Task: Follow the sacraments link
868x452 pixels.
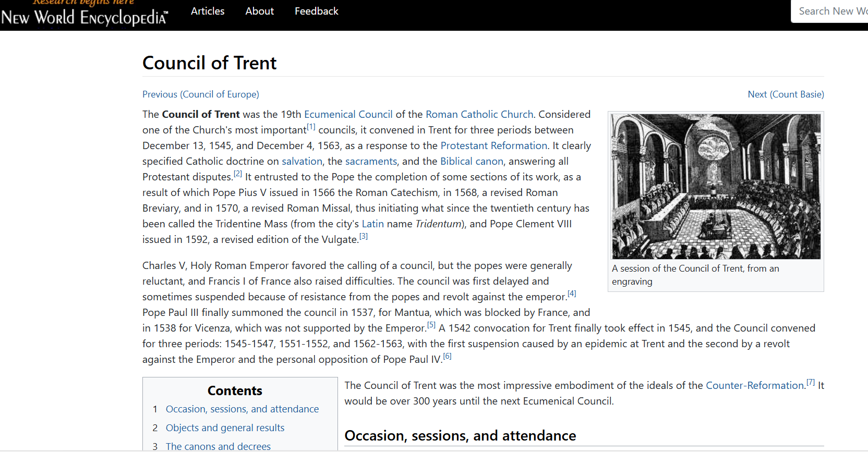Action: click(x=371, y=161)
